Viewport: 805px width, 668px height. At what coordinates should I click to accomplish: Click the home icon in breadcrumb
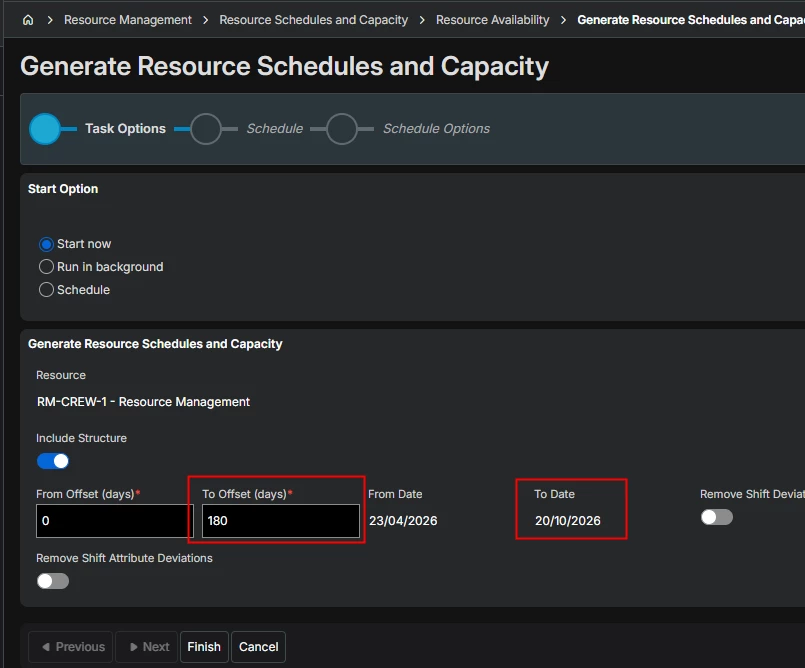28,20
